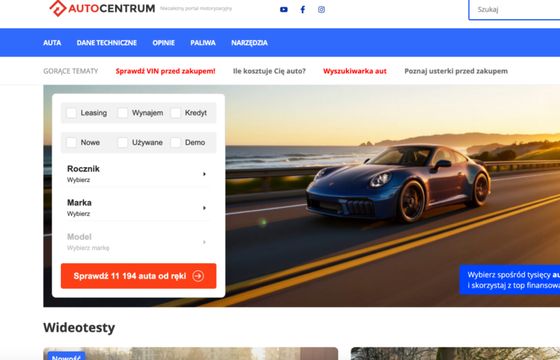Focus the Szukaj search field
The width and height of the screenshot is (560, 360).
[514, 10]
